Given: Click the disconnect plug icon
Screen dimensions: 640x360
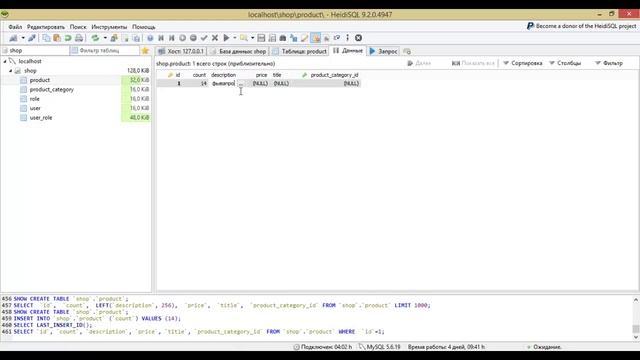Looking at the screenshot, I should click(32, 38).
